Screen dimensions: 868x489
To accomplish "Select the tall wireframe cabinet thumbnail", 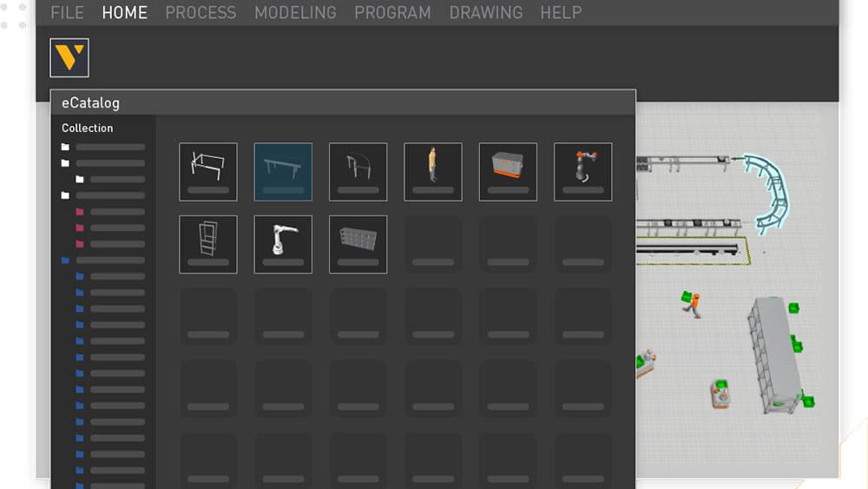I will pos(208,244).
